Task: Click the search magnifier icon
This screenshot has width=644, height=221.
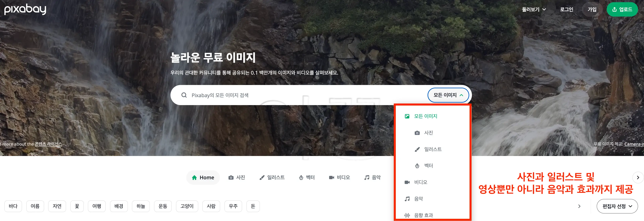Action: (x=184, y=95)
